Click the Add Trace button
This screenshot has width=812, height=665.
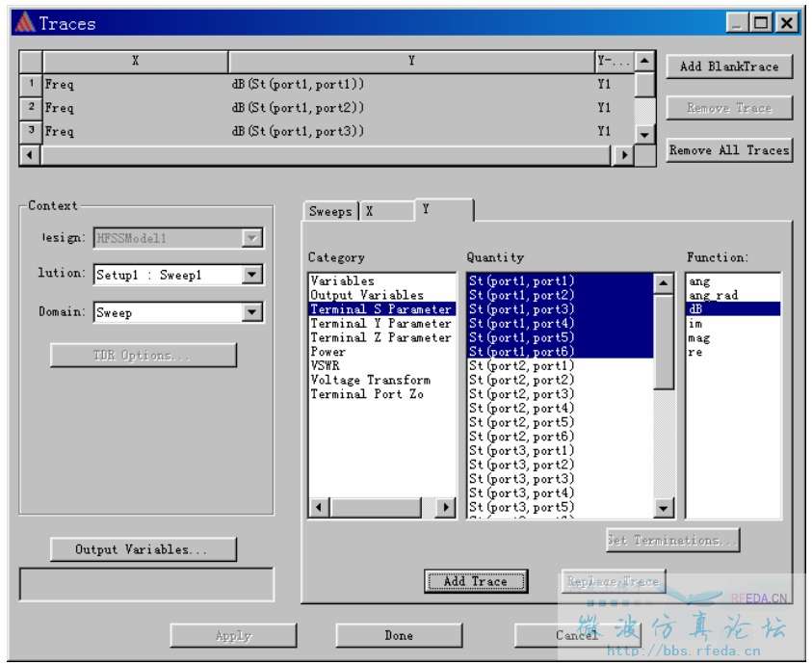point(476,581)
